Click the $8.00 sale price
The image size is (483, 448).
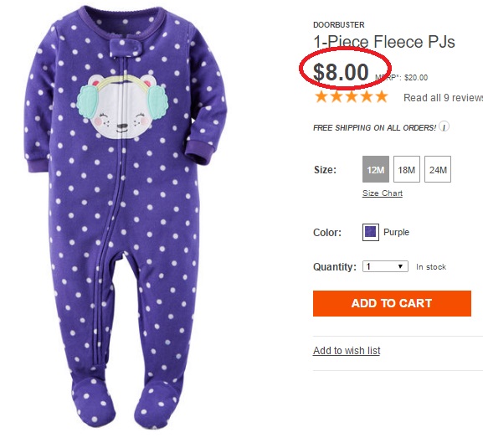click(x=341, y=72)
